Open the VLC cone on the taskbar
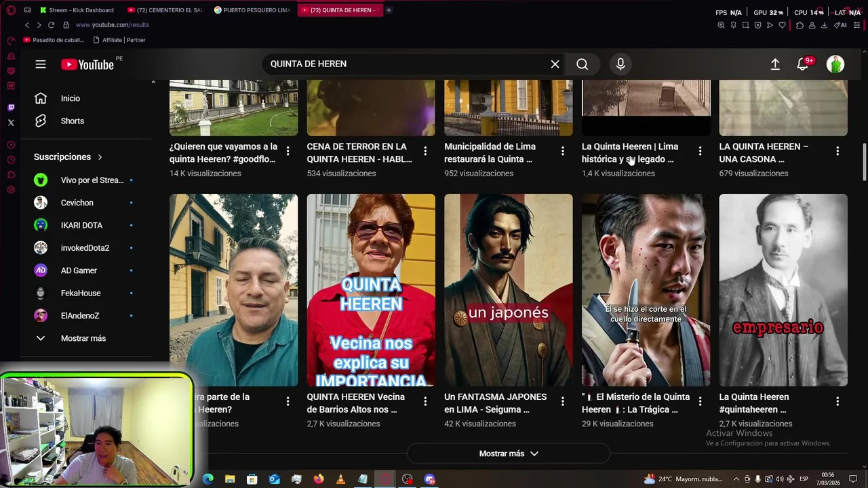Image resolution: width=868 pixels, height=488 pixels. [x=340, y=479]
